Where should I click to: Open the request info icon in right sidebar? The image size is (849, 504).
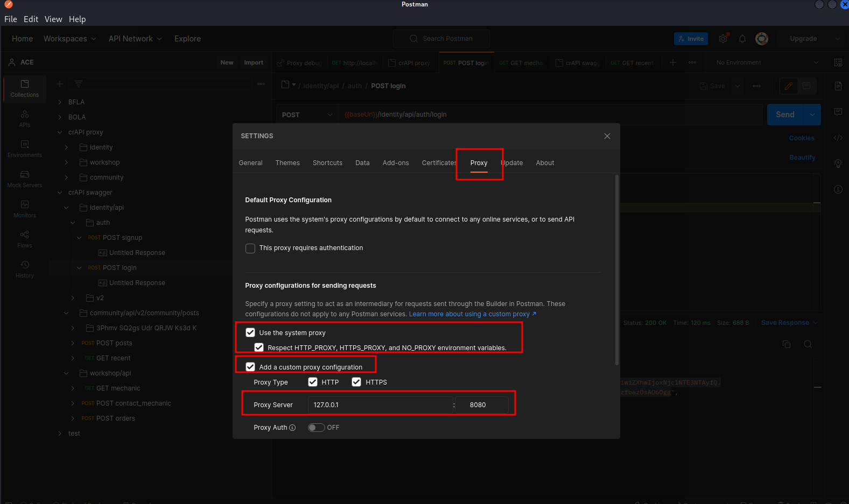[838, 189]
